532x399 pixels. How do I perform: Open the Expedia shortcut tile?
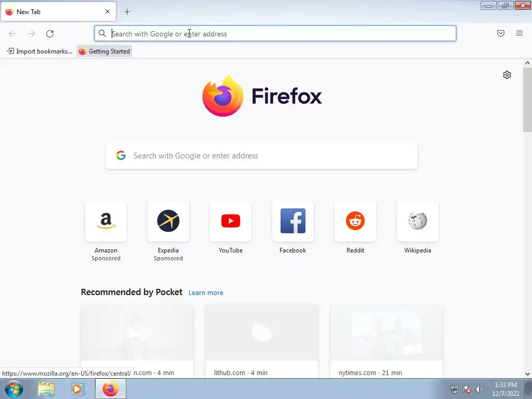point(168,221)
